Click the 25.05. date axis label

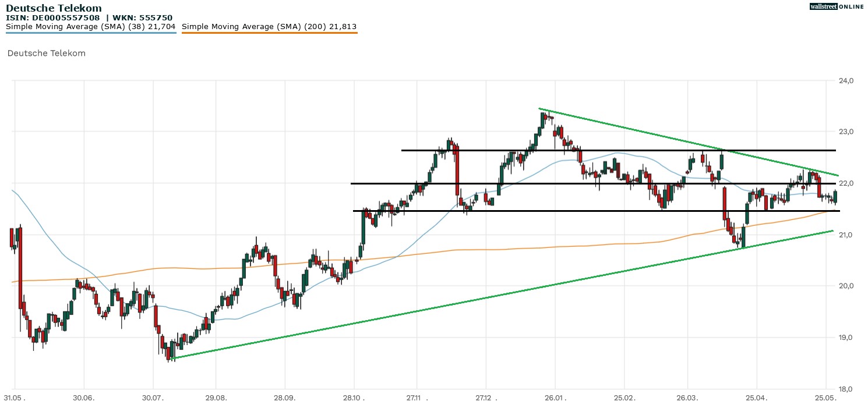pyautogui.click(x=825, y=396)
